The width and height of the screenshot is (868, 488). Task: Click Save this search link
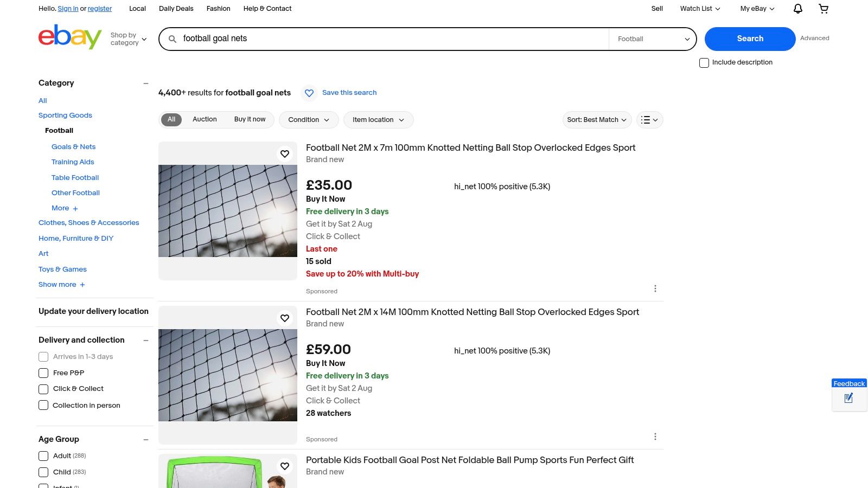tap(349, 93)
